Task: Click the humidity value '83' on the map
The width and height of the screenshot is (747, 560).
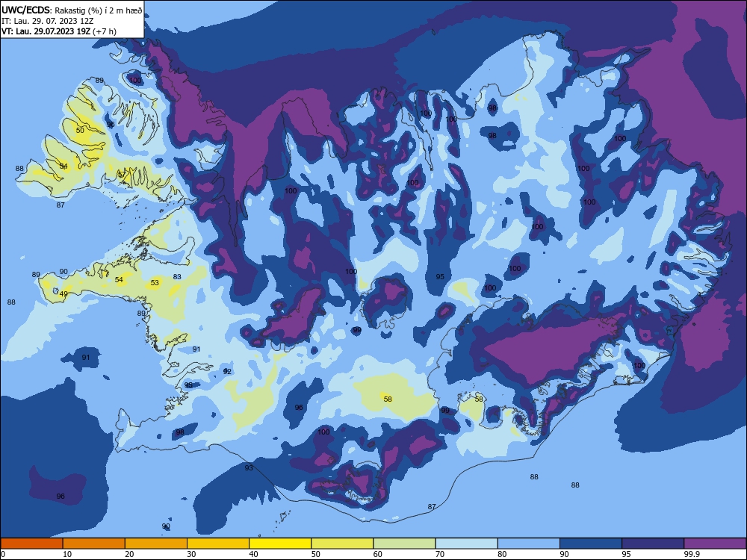Action: point(177,276)
